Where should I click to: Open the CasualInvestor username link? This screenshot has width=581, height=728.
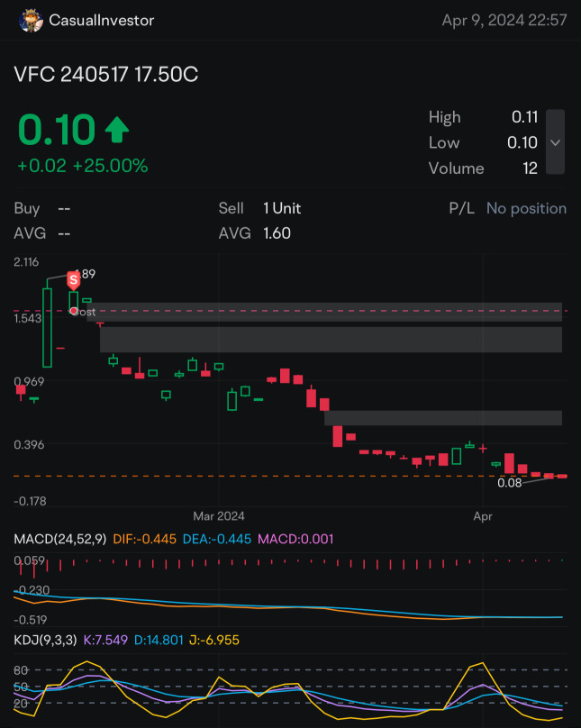(x=102, y=21)
